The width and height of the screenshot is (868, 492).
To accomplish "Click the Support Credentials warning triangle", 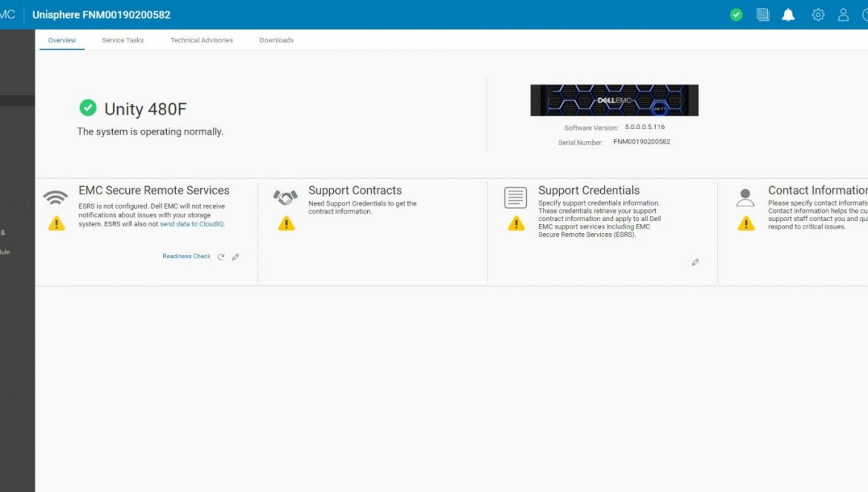I will click(516, 223).
